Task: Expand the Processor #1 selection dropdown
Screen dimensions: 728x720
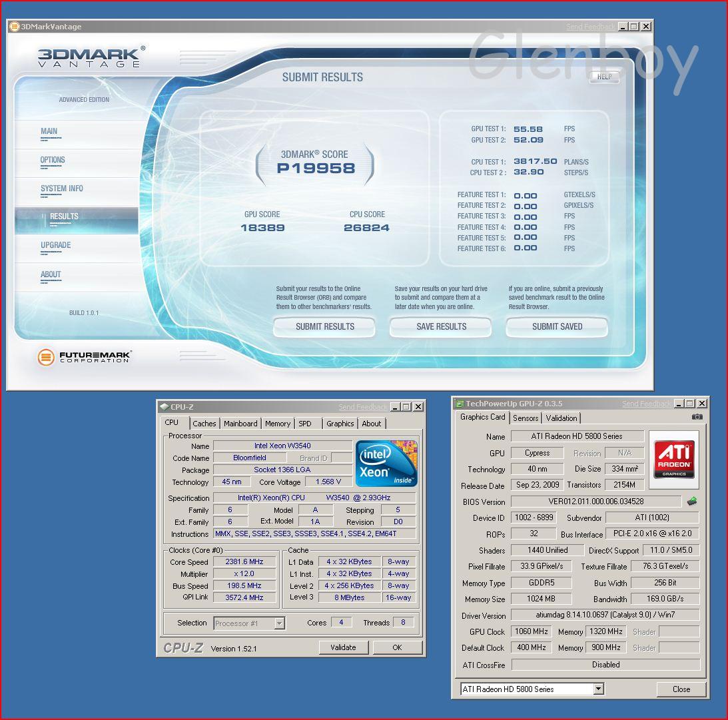Action: coord(279,623)
